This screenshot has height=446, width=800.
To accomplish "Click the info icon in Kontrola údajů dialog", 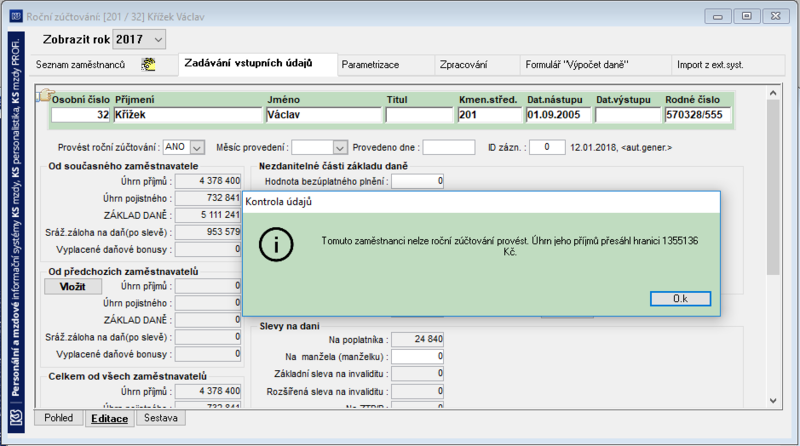I will coord(276,245).
